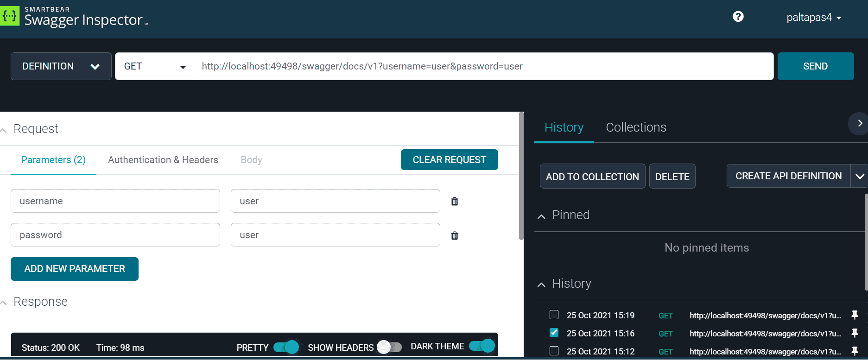Open the DEFINITION dropdown
Viewport: 868px width, 360px height.
tap(61, 66)
